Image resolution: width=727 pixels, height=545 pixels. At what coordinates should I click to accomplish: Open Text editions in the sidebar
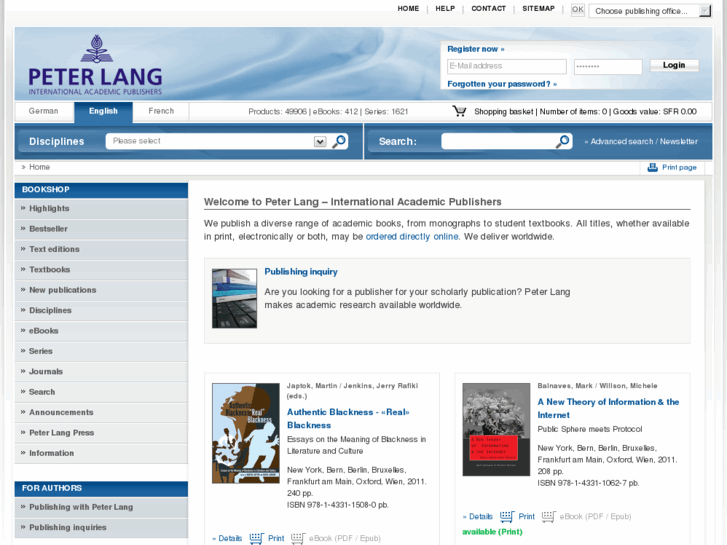(x=101, y=250)
